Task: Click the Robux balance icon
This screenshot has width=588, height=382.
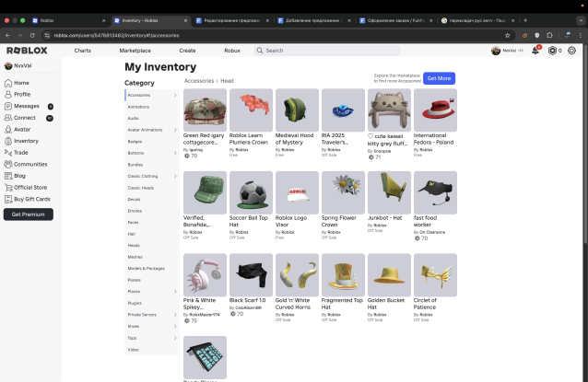Action: coord(552,51)
